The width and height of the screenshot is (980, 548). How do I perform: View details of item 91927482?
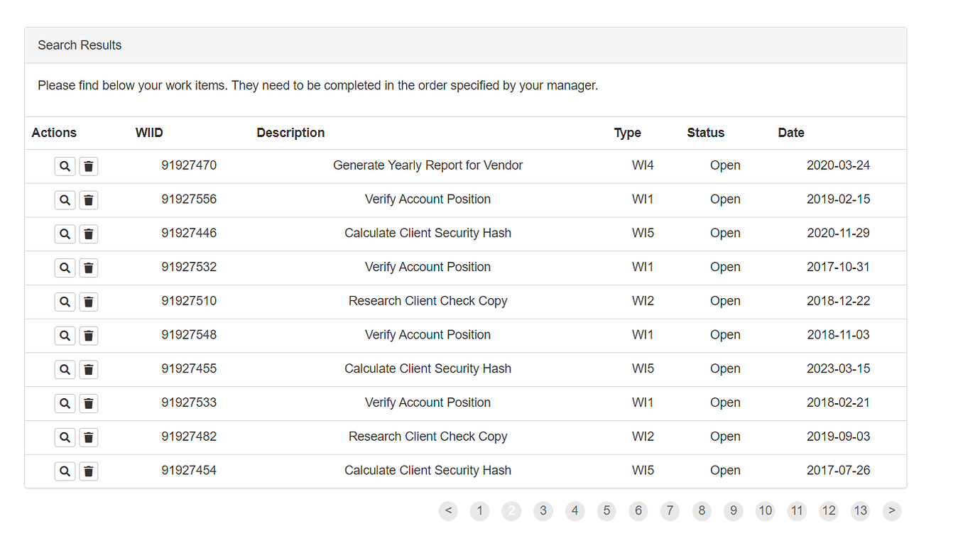[x=65, y=437]
